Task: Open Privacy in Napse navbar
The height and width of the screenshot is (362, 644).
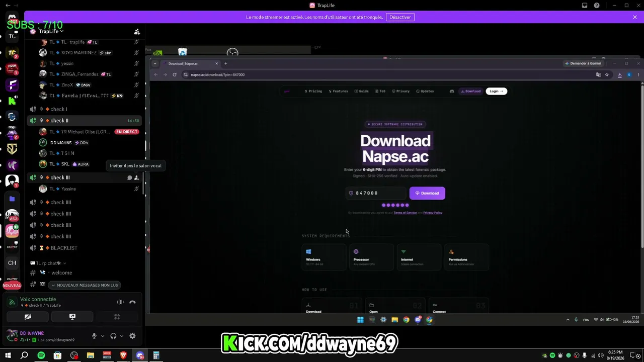Action: tap(401, 92)
